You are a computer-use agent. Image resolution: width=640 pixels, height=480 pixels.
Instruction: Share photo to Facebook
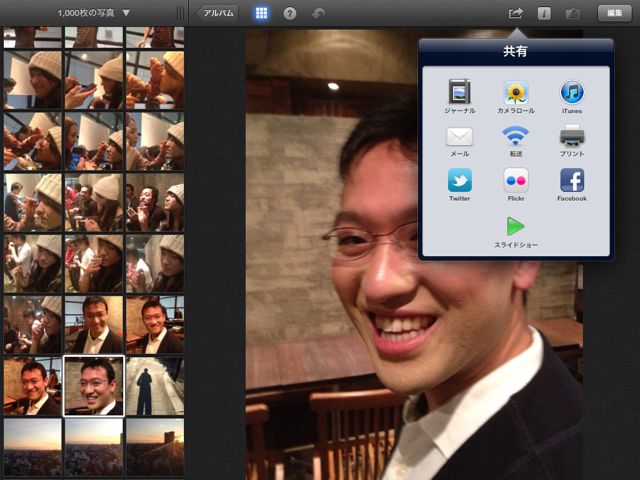(571, 184)
